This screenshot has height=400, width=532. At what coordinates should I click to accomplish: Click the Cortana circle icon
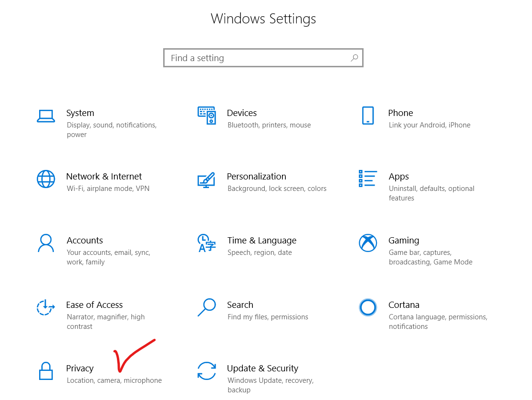pos(368,307)
